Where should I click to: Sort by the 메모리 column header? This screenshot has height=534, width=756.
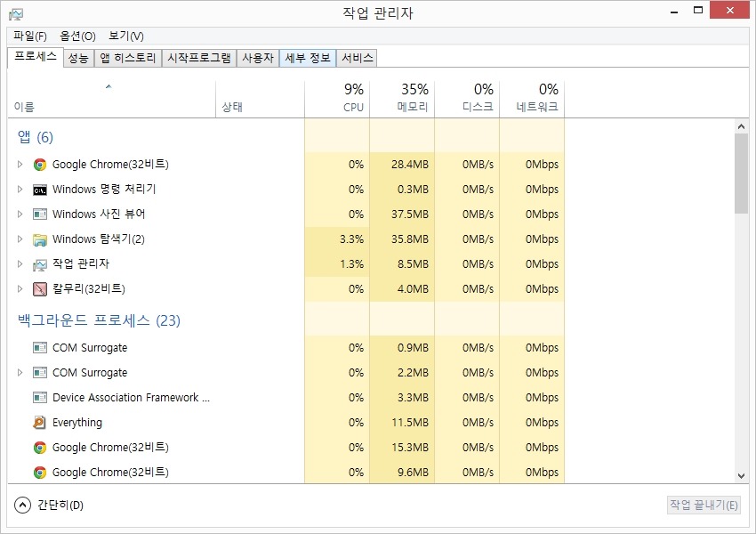pos(402,100)
